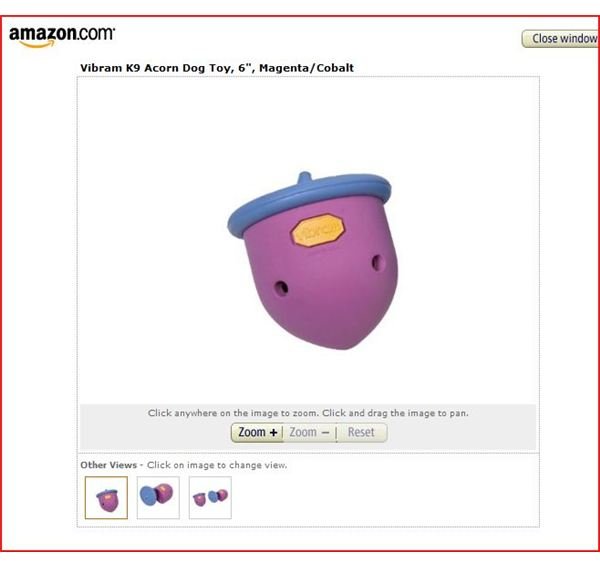Click the magenta body below the yellow badge
Image resolution: width=600 pixels, height=561 pixels.
pos(321,291)
